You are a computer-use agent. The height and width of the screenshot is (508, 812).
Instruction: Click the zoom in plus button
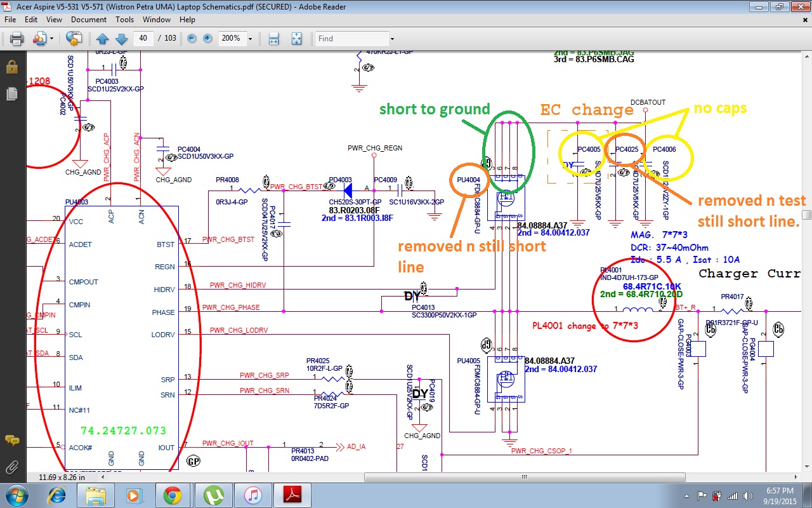207,39
